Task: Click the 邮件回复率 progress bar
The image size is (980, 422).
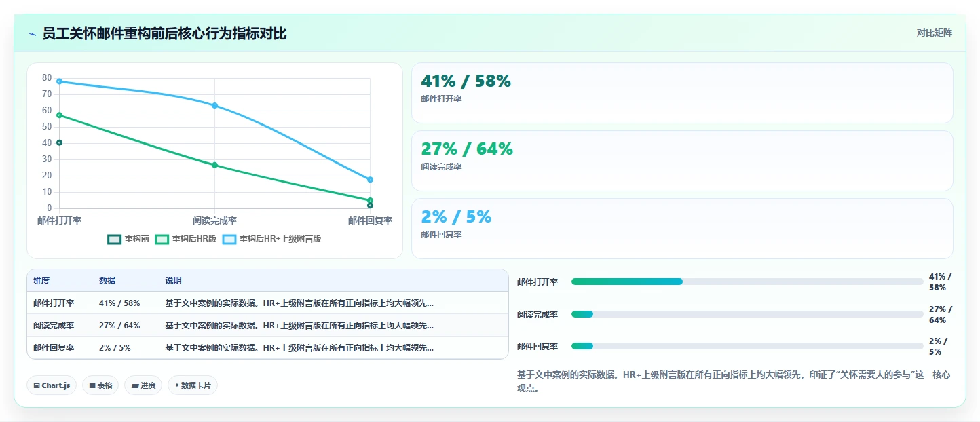Action: pos(747,346)
